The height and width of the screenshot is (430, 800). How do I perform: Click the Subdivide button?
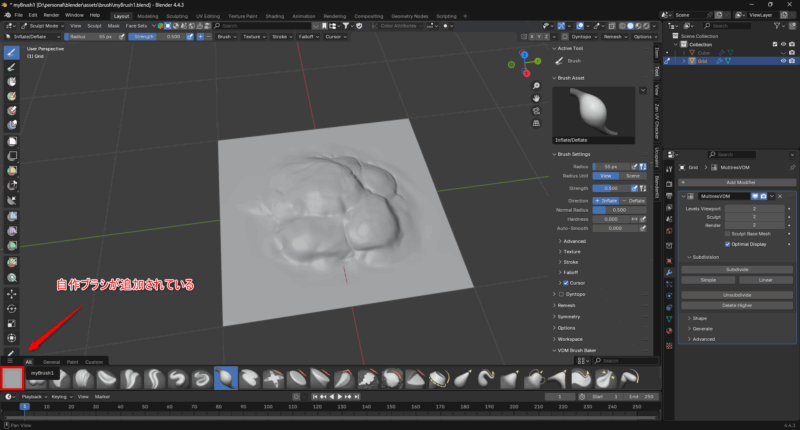click(737, 269)
